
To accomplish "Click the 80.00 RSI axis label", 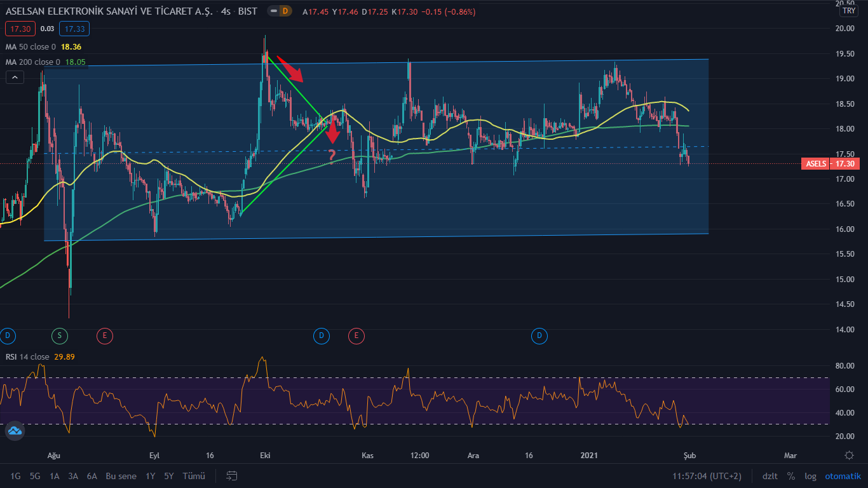I will click(x=845, y=366).
